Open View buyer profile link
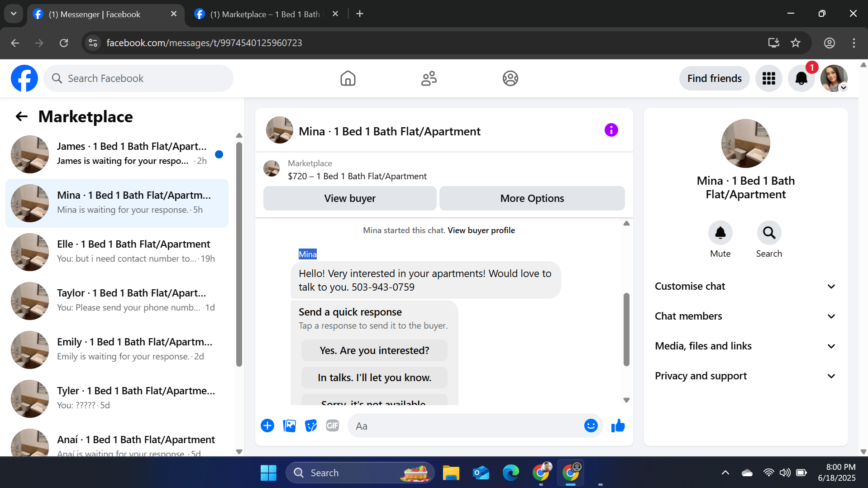The height and width of the screenshot is (488, 868). pyautogui.click(x=481, y=230)
